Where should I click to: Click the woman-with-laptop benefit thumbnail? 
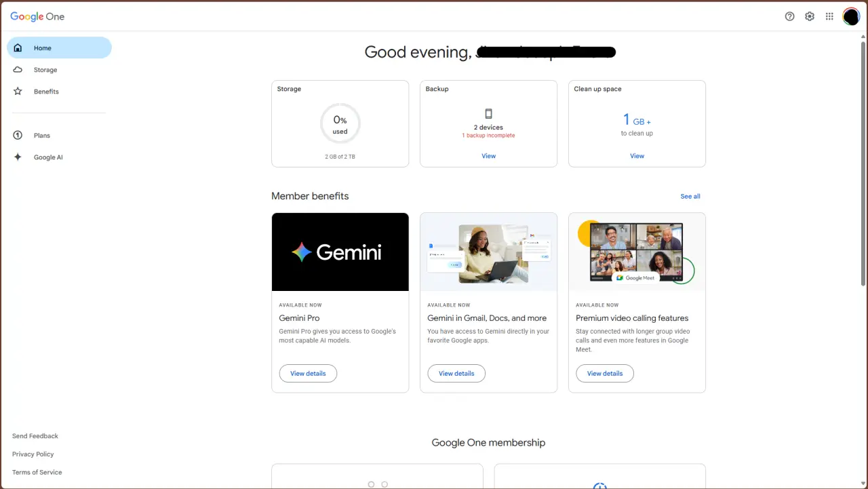tap(489, 252)
